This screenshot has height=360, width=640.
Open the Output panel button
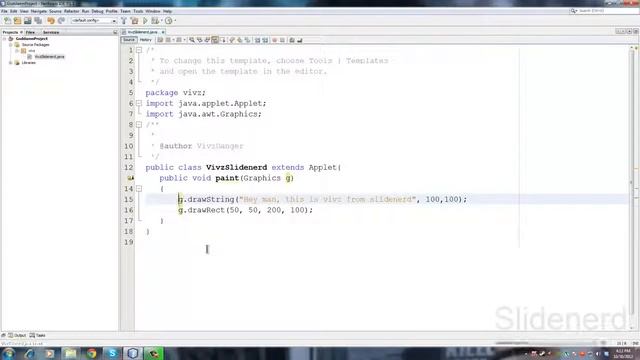click(17, 335)
